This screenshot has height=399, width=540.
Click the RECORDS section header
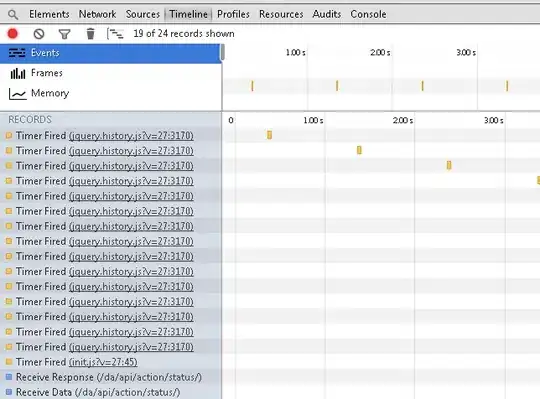tap(30, 119)
